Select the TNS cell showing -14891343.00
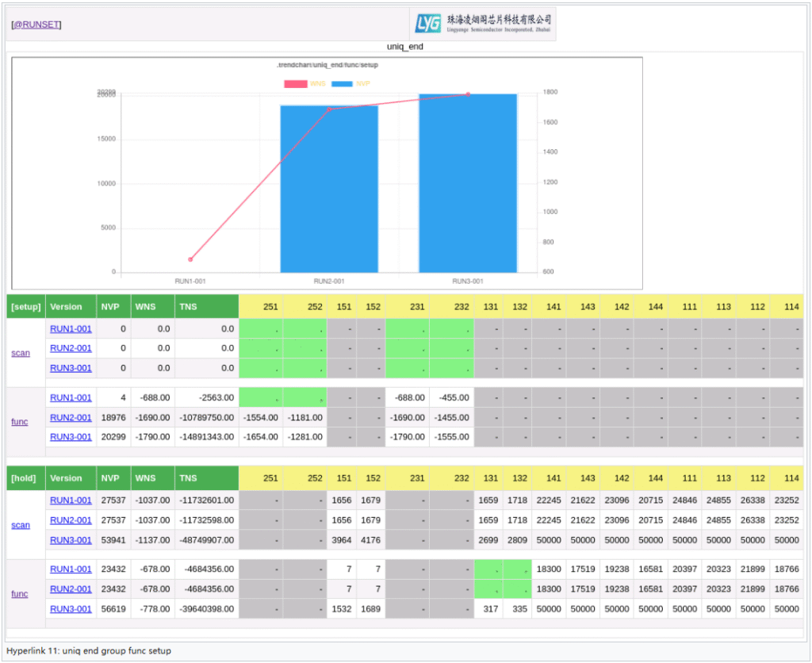The height and width of the screenshot is (663, 812). [x=207, y=437]
